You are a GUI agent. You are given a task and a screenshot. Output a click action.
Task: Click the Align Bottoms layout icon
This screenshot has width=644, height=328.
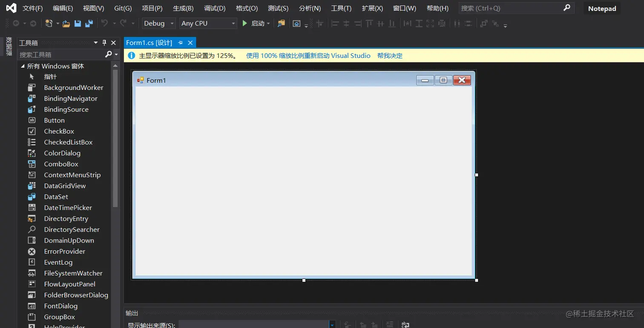pyautogui.click(x=392, y=24)
